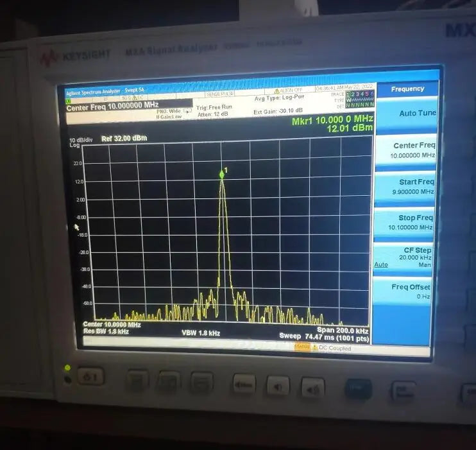
Task: Toggle CF Step to Auto
Action: point(381,264)
